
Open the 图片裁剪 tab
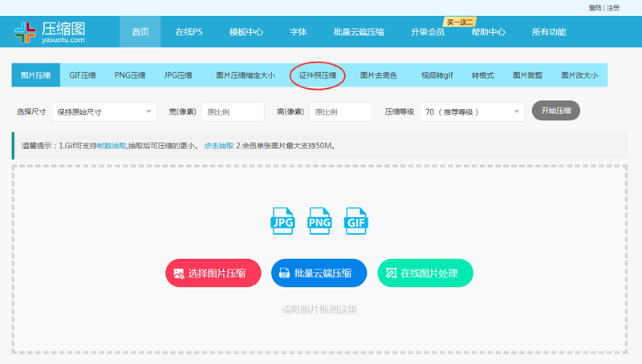pyautogui.click(x=527, y=75)
